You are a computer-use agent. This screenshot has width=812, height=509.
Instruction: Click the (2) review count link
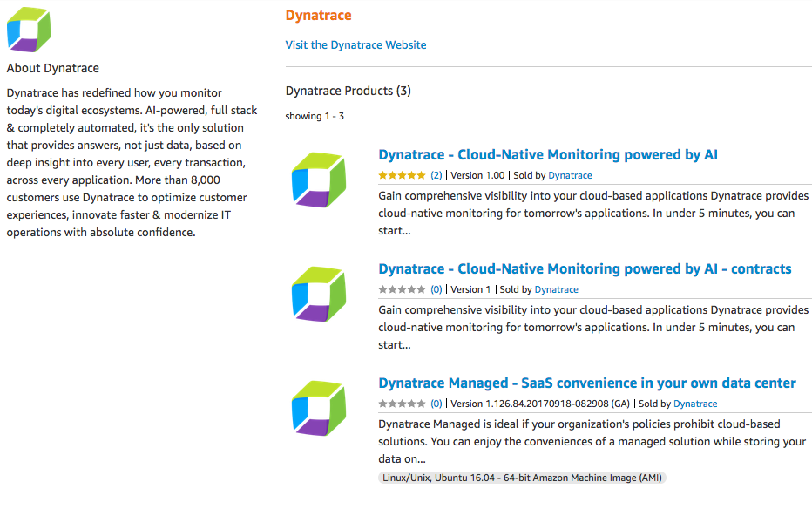tap(436, 175)
